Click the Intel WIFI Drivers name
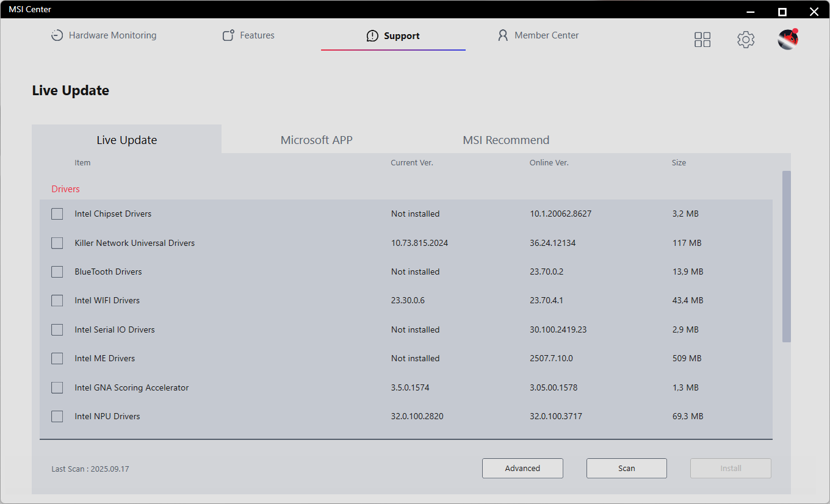 (107, 300)
